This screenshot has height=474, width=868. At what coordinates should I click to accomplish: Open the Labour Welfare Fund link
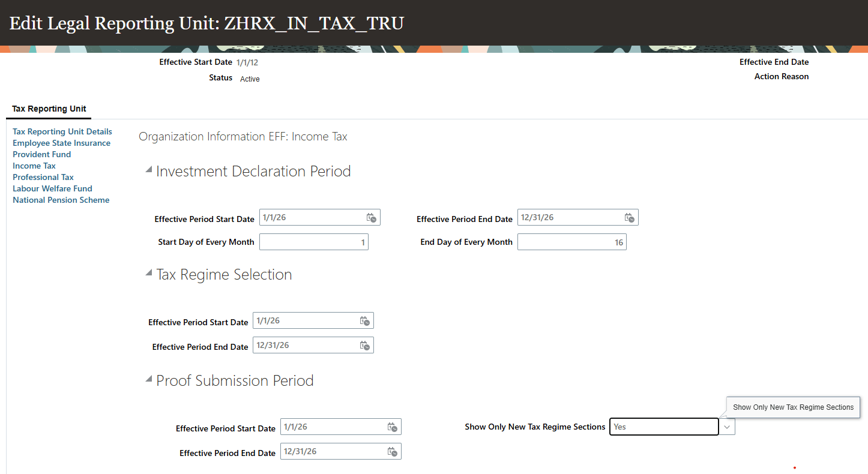point(53,188)
